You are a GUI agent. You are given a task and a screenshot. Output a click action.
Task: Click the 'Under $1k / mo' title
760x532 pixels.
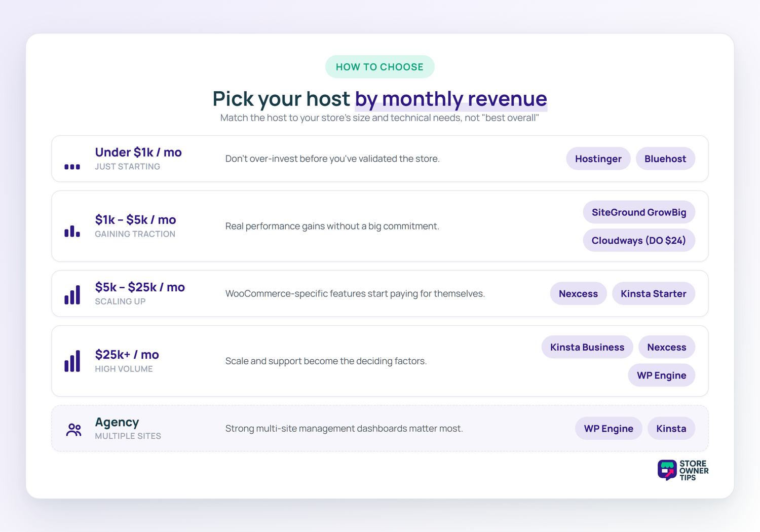138,152
